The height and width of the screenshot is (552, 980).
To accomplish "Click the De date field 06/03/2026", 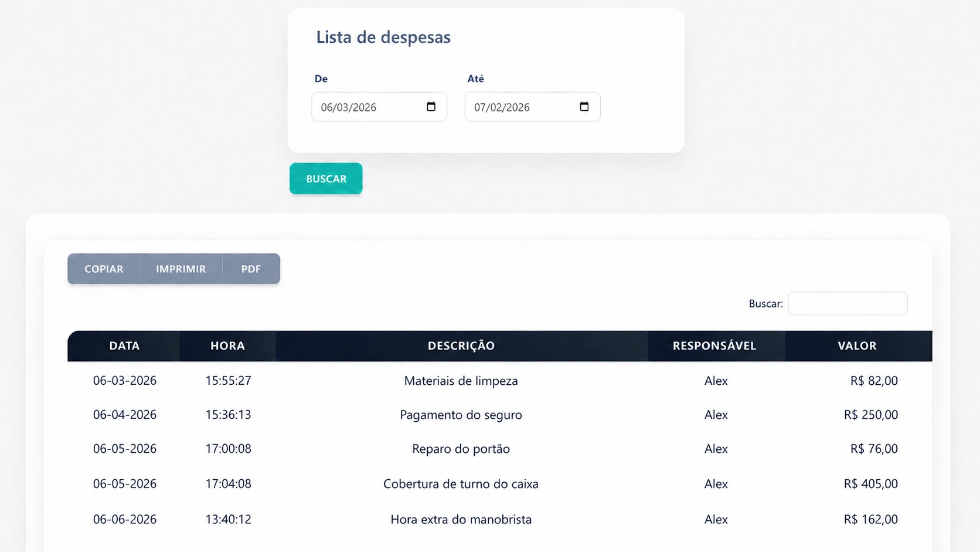I will click(x=379, y=107).
